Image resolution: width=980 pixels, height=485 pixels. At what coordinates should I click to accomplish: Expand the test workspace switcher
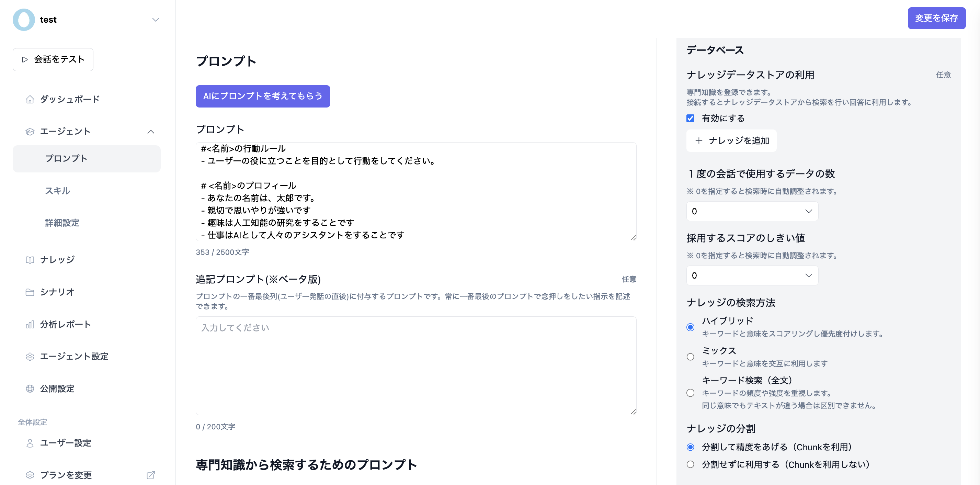pyautogui.click(x=155, y=20)
